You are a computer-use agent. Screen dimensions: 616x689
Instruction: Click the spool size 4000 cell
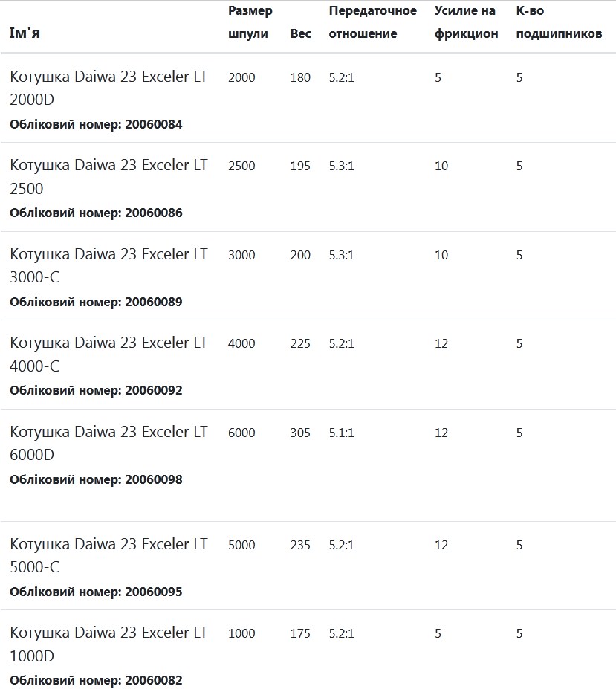[241, 343]
